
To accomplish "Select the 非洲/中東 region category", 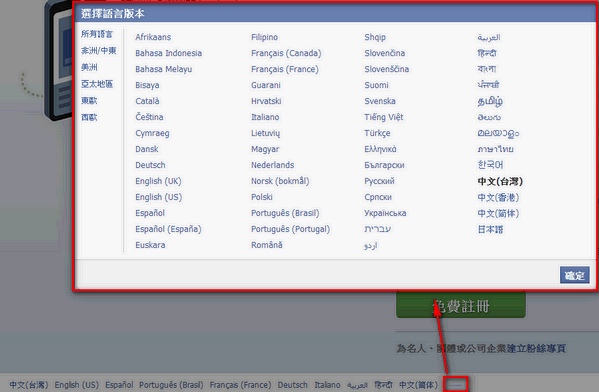I will point(99,50).
